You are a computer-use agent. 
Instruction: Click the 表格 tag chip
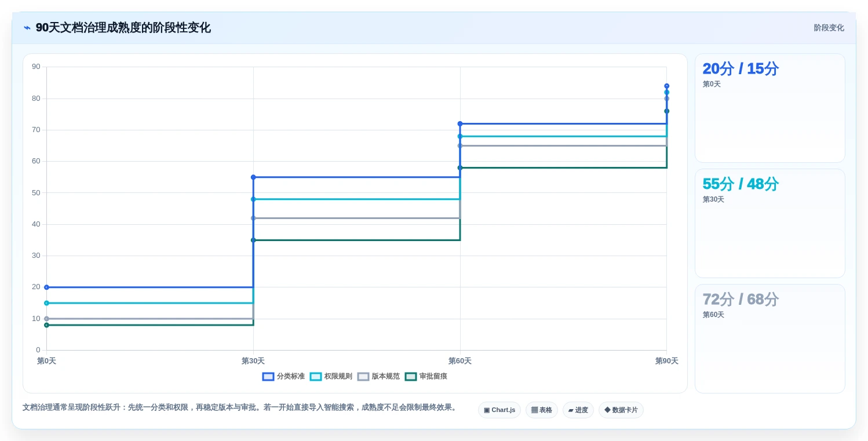coord(542,410)
